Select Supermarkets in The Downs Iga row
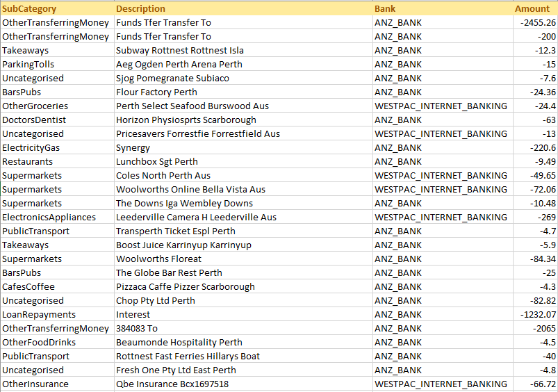The height and width of the screenshot is (392, 558). pyautogui.click(x=57, y=203)
